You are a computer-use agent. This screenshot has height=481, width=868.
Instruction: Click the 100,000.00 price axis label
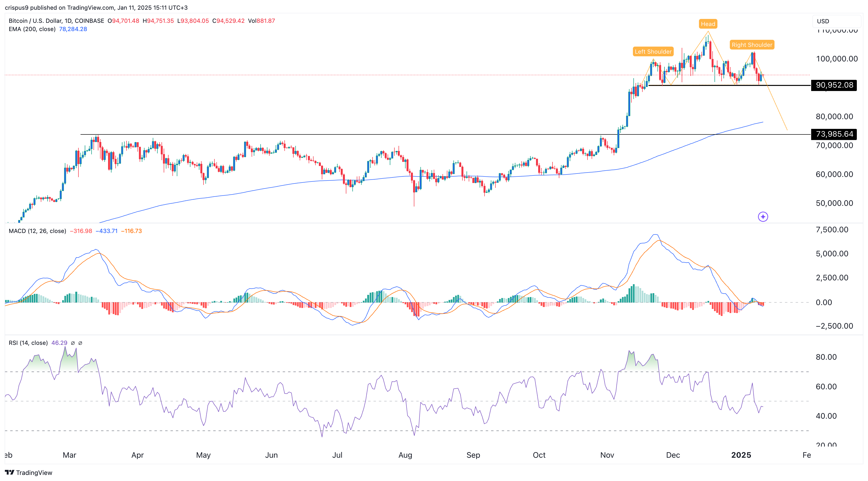click(837, 59)
